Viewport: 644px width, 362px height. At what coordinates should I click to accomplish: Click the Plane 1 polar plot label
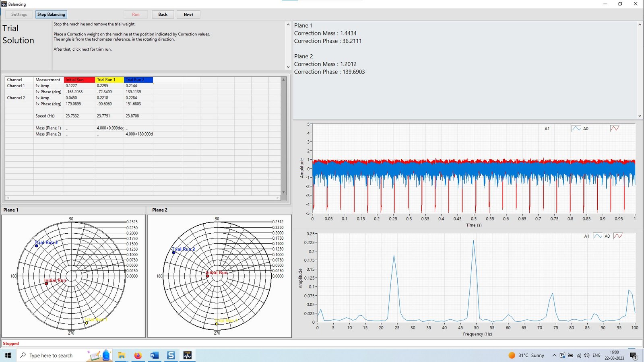click(11, 210)
